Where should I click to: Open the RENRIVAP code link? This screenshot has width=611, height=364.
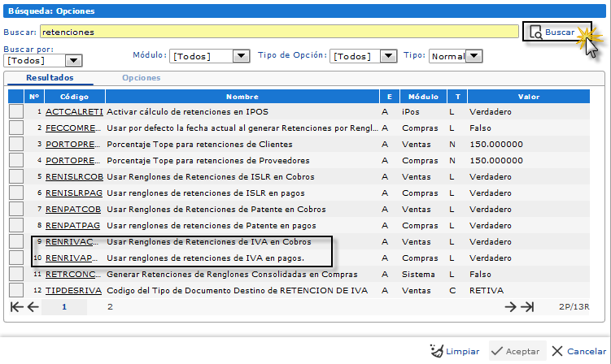pos(73,258)
